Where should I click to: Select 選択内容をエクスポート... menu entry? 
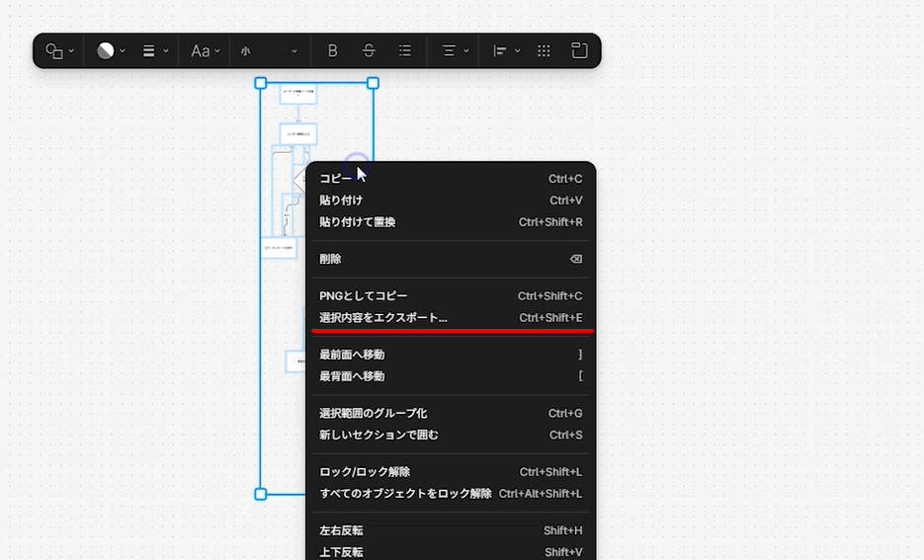click(x=383, y=318)
